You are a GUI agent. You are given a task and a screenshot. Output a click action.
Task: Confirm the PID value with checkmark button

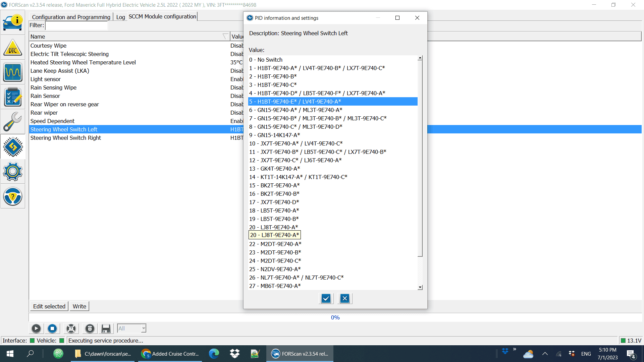[x=326, y=298]
